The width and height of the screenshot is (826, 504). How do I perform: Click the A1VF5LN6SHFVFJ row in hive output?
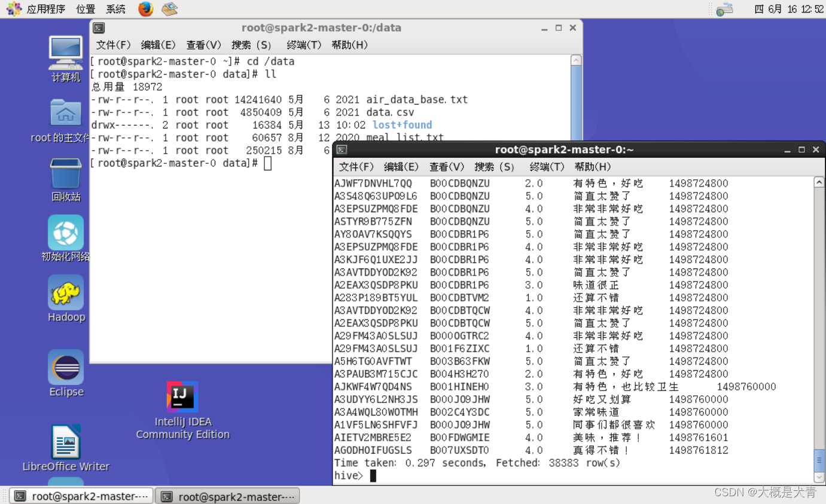pyautogui.click(x=531, y=425)
